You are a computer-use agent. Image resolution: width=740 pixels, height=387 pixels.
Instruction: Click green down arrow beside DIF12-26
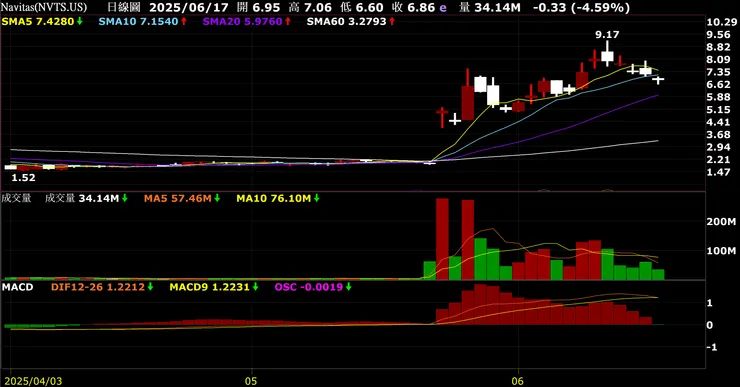tap(150, 287)
